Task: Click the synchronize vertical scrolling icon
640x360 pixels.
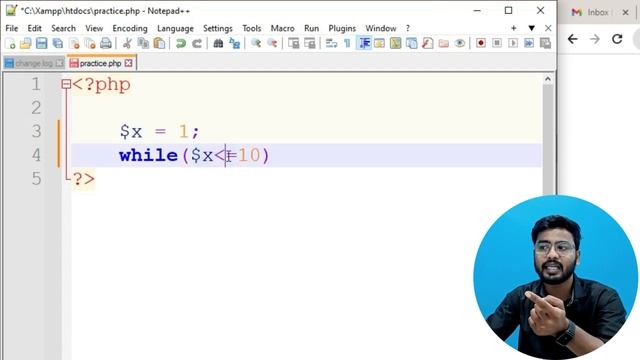Action: pyautogui.click(x=293, y=43)
